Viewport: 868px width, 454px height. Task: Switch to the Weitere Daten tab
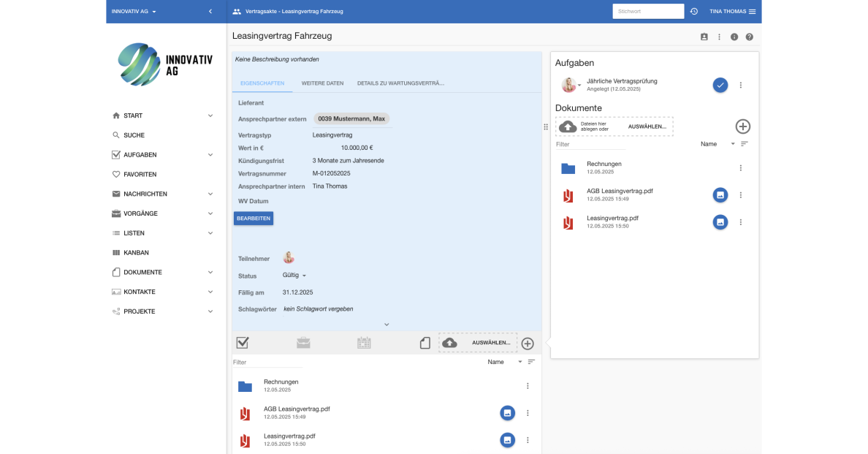pos(322,83)
